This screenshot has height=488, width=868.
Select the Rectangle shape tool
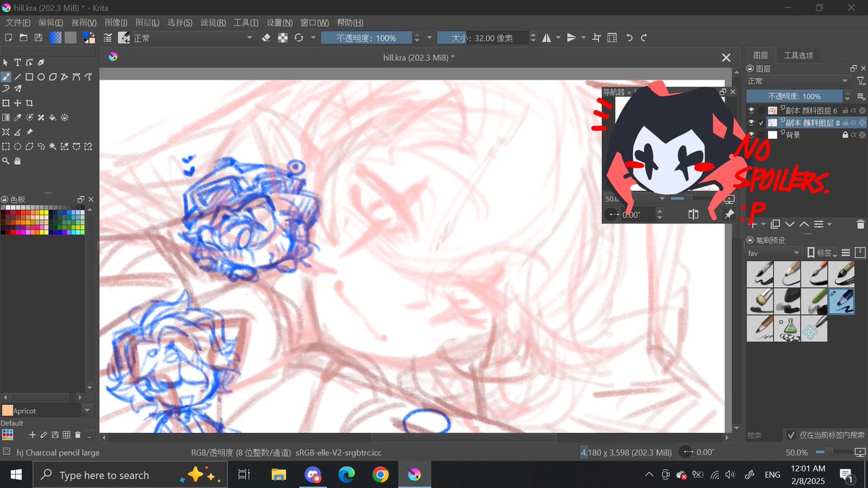point(29,77)
